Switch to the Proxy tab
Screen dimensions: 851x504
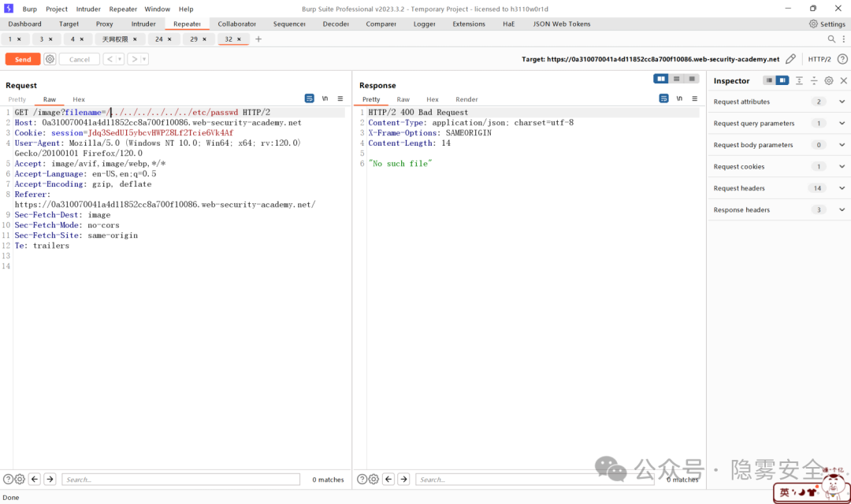point(104,24)
